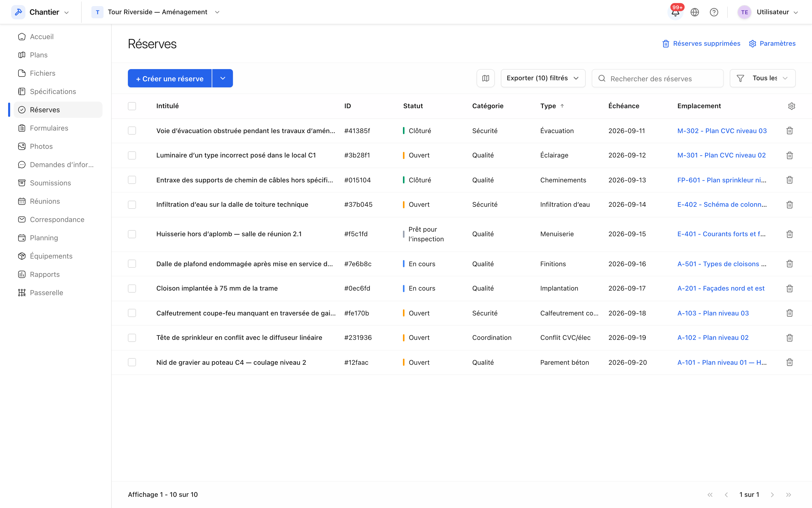Check the Voie d'évacuation row checkbox
The width and height of the screenshot is (812, 508).
132,131
